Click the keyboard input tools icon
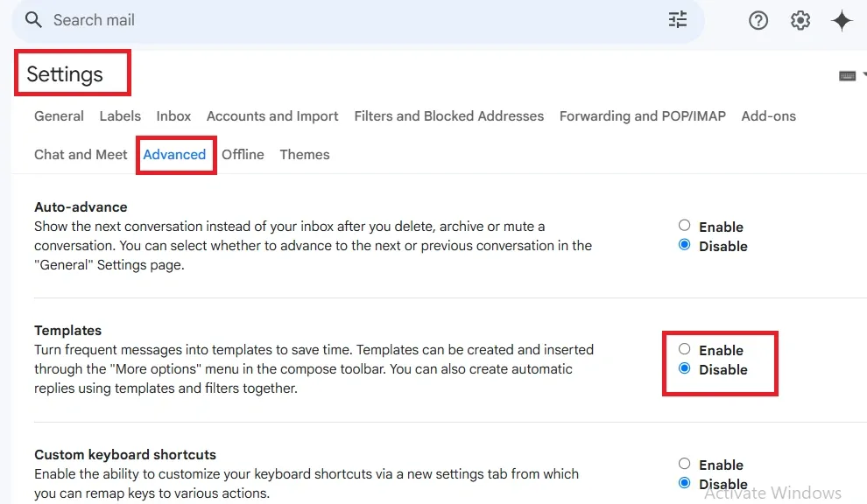This screenshot has width=867, height=504. (x=847, y=76)
